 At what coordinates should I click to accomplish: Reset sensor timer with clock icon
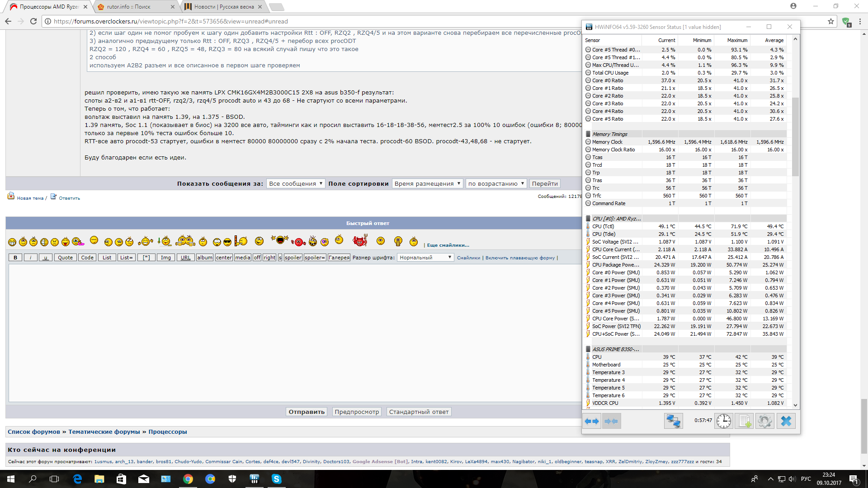pyautogui.click(x=723, y=421)
